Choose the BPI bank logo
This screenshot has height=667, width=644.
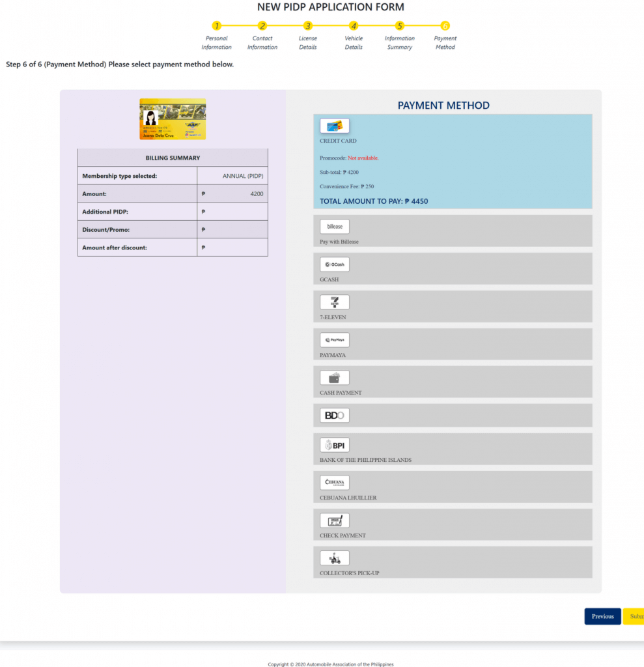click(x=334, y=446)
